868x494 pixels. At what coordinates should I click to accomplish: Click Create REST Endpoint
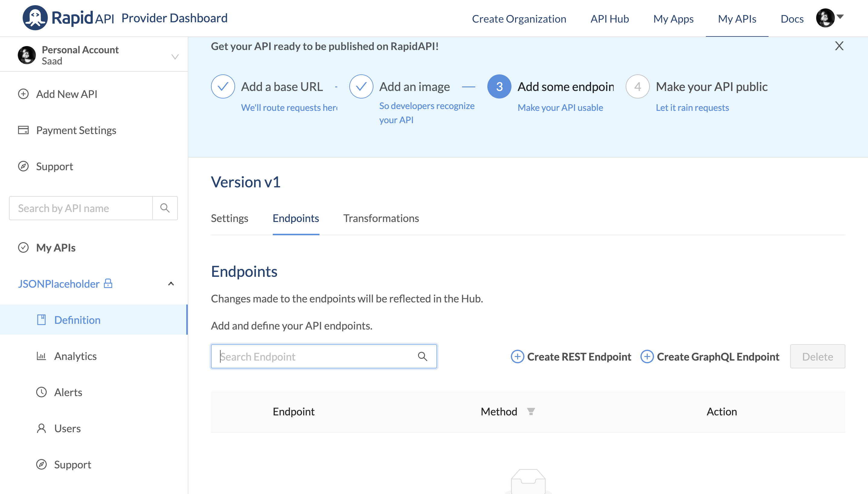tap(571, 357)
